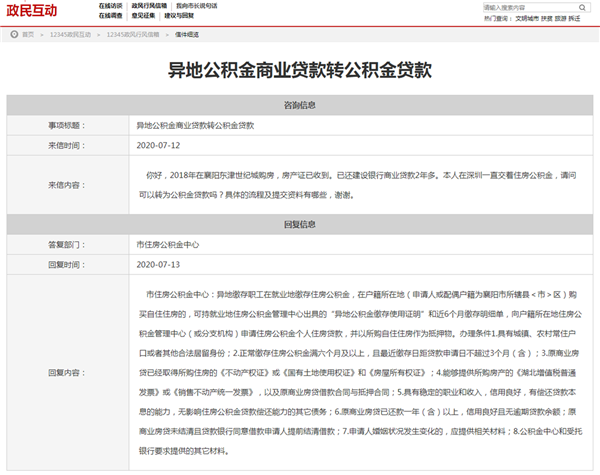
Task: Click the 政民互动 site logo
Action: (x=31, y=11)
